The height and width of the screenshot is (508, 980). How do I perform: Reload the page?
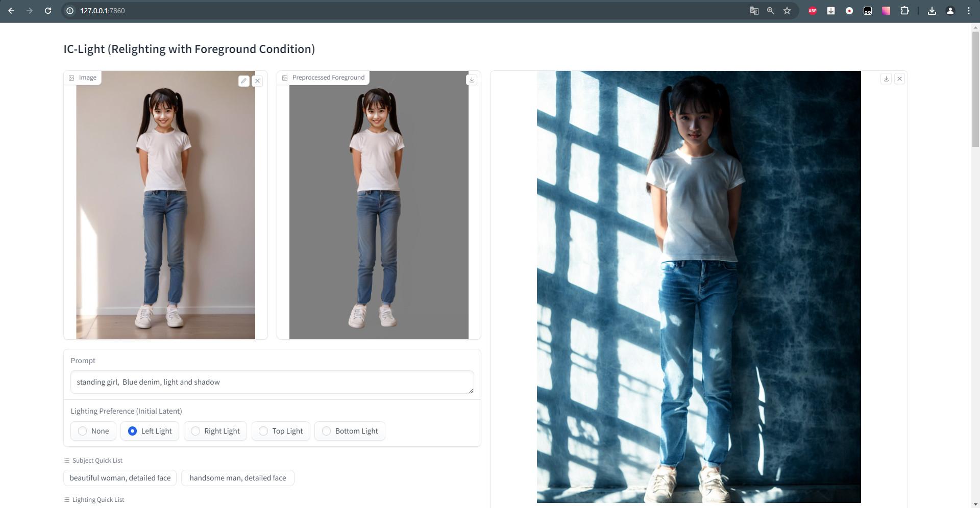click(x=48, y=11)
